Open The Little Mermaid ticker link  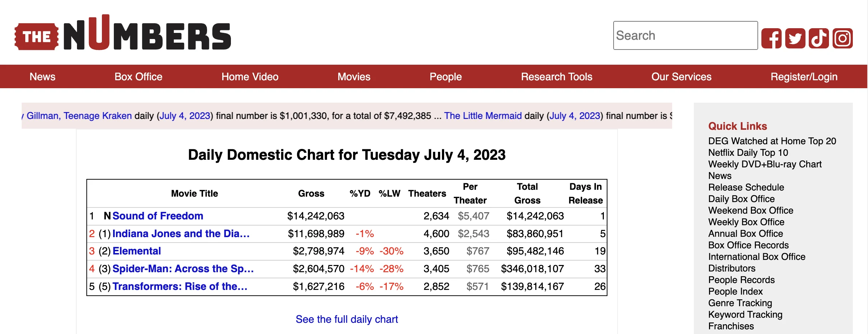483,116
